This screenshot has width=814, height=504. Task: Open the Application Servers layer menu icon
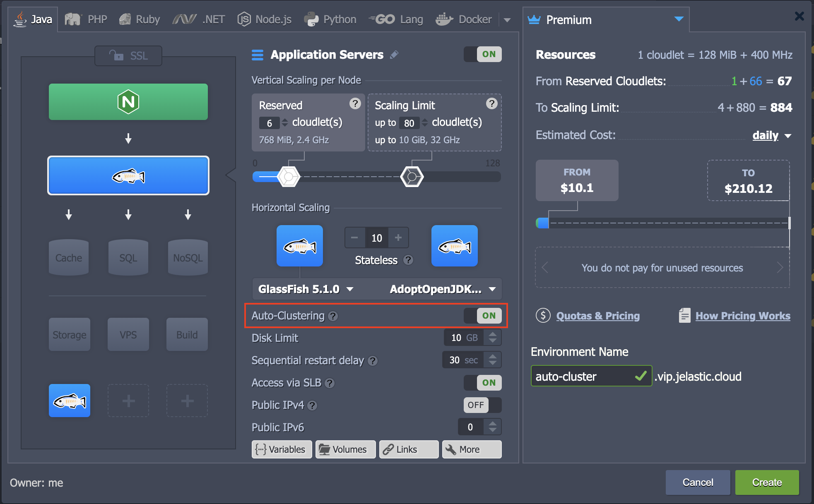(x=258, y=55)
